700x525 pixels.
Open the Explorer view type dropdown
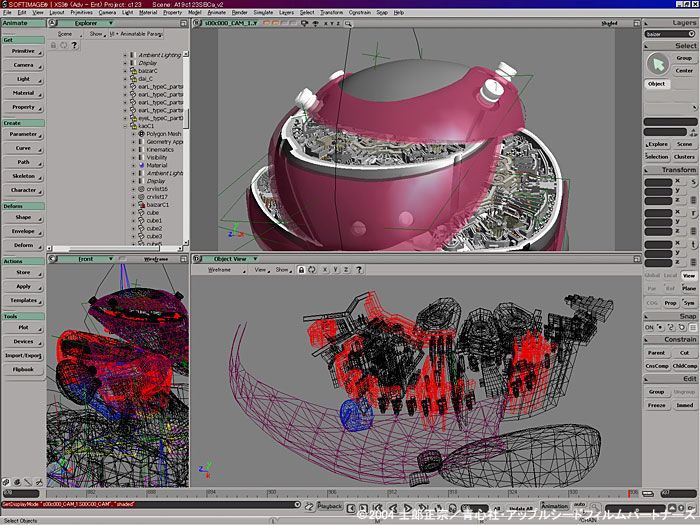coord(86,23)
